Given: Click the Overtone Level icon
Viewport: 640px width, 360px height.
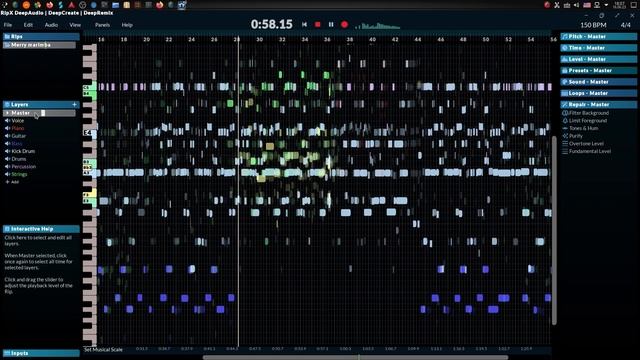Looking at the screenshot, I should pos(565,144).
